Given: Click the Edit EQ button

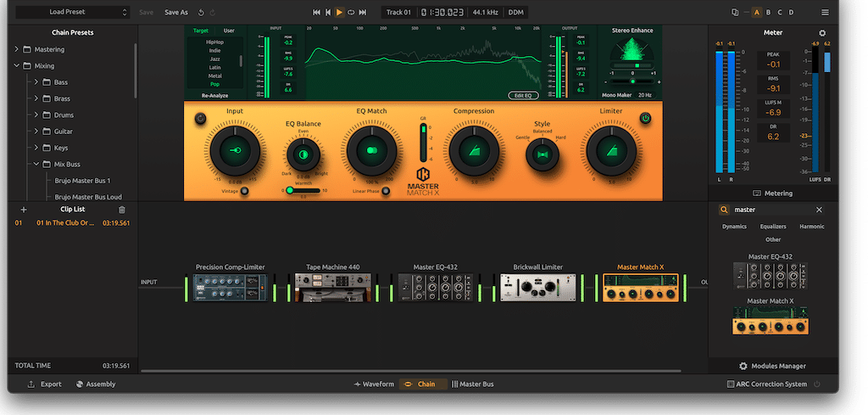Looking at the screenshot, I should 523,95.
